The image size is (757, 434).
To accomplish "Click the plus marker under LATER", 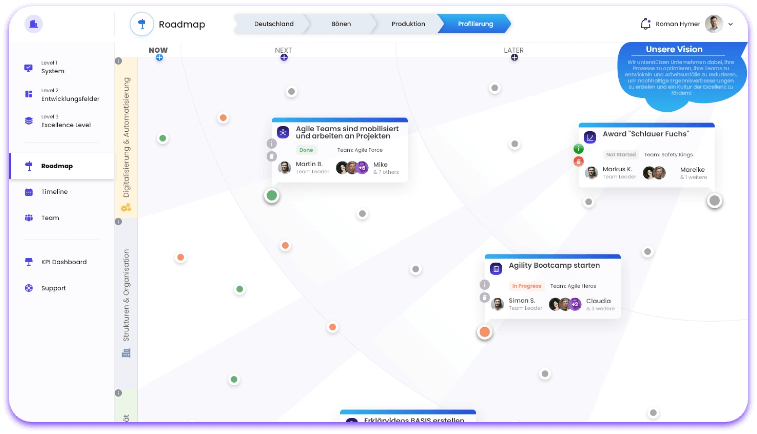I will (x=514, y=58).
